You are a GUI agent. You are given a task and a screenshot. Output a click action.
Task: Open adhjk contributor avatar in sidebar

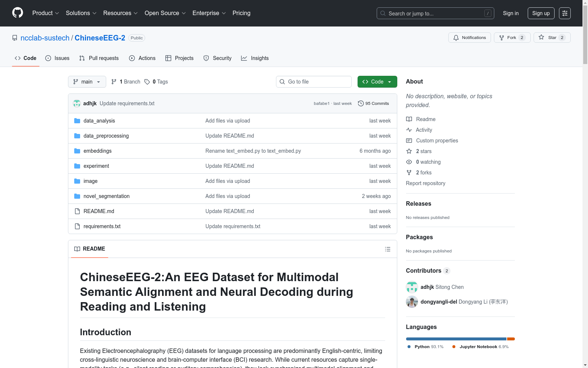pyautogui.click(x=412, y=287)
